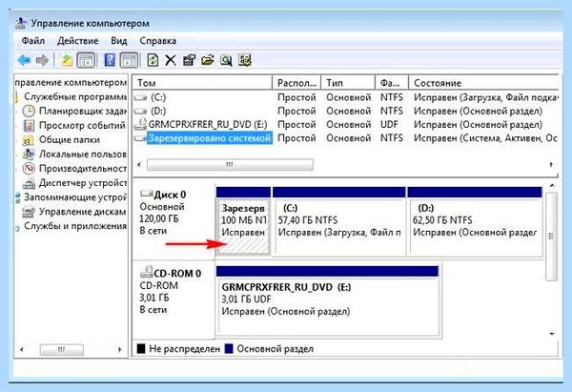Open the Действие menu
The height and width of the screenshot is (392, 572).
78,40
